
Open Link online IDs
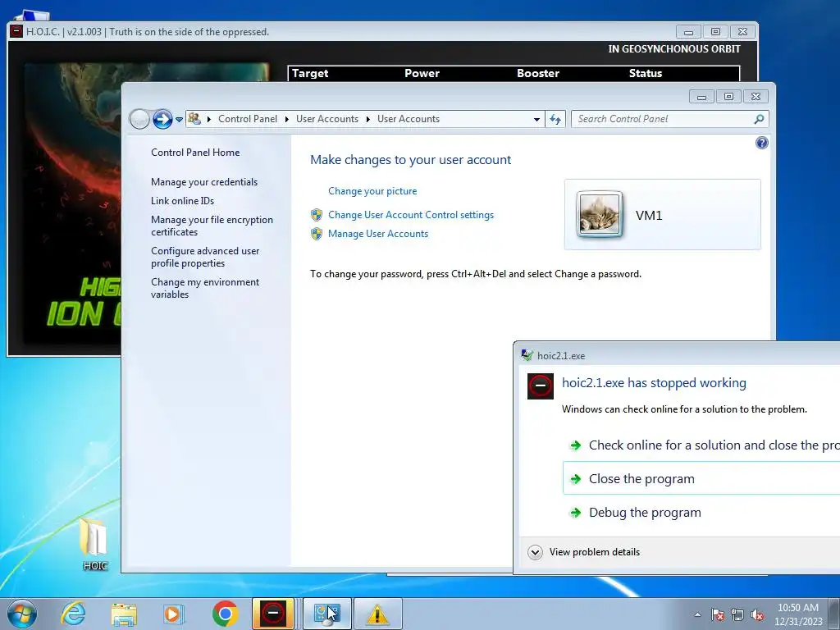182,201
